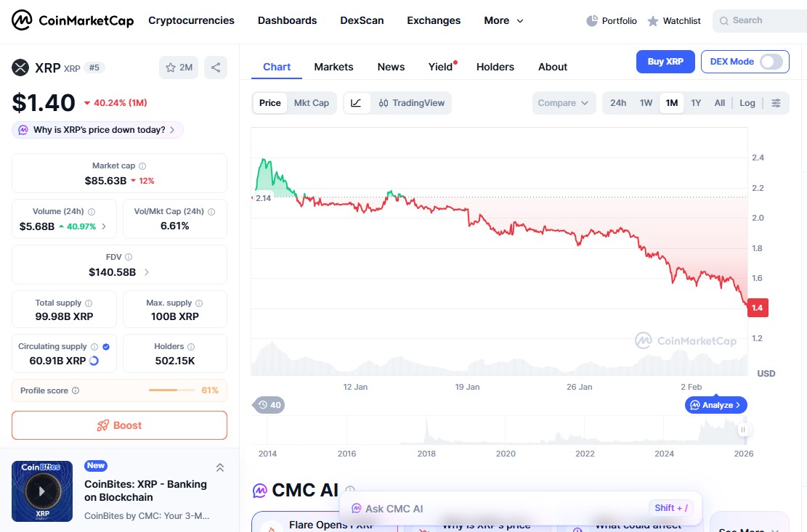Click the Profile score progress bar
The width and height of the screenshot is (807, 532).
click(171, 390)
